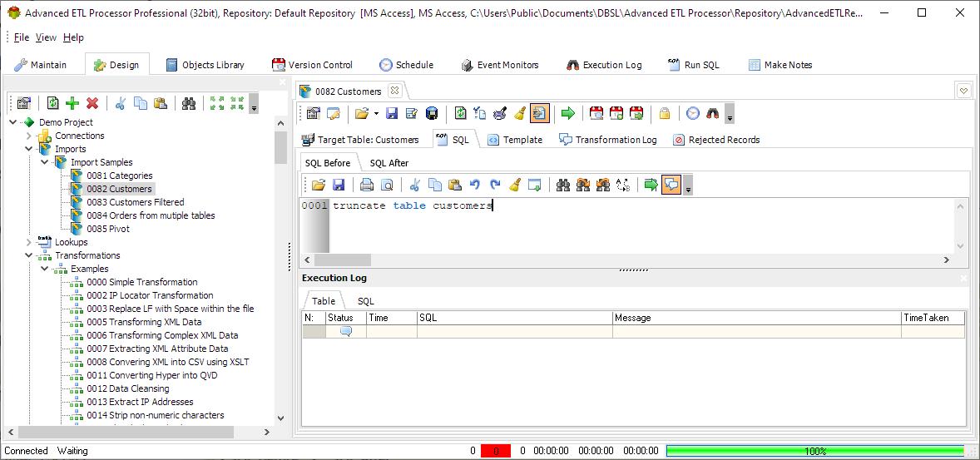The image size is (980, 460).
Task: Click the red error counter in status bar
Action: (x=496, y=451)
